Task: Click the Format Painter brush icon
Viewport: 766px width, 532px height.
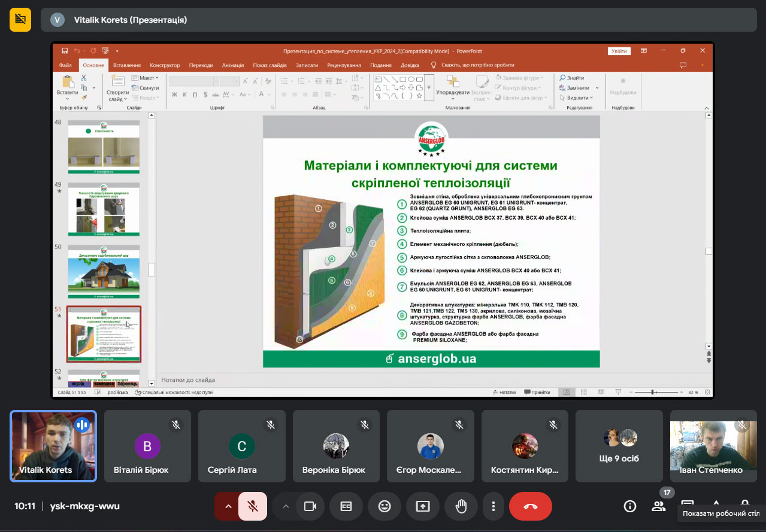Action: tap(84, 97)
